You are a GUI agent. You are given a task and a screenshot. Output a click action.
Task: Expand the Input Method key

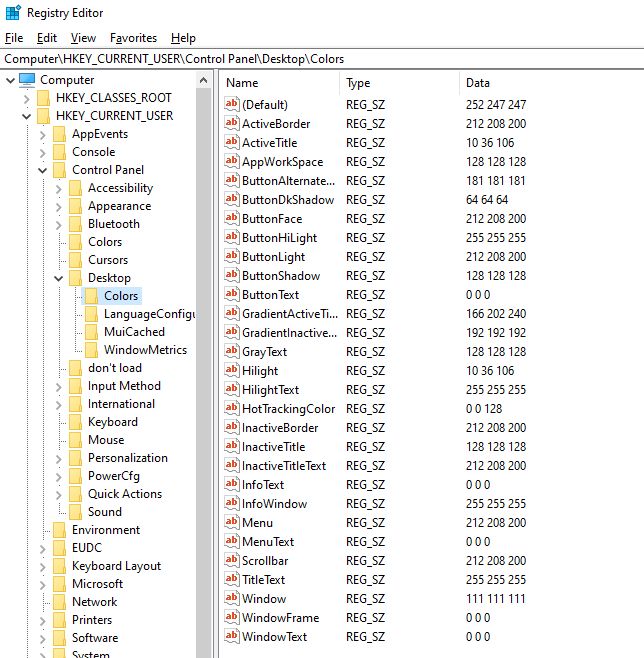58,386
